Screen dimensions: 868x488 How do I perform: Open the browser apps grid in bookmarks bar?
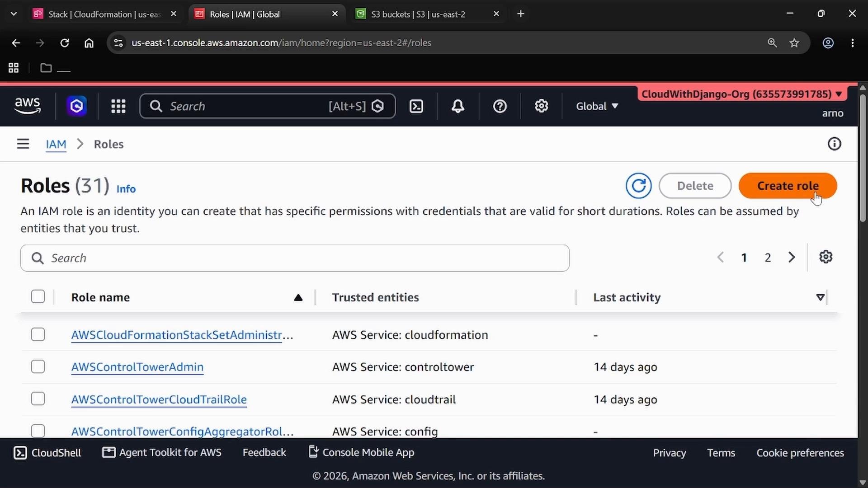(x=14, y=68)
